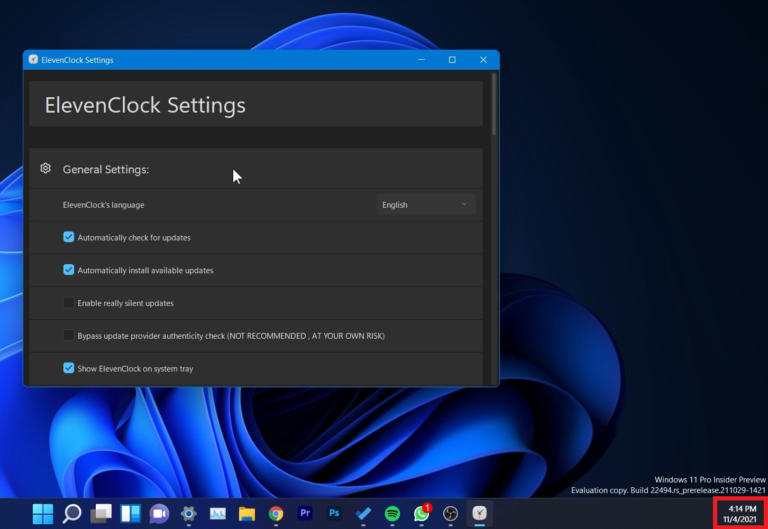Open the ElevenClock's language dropdown
The image size is (768, 529).
tap(426, 205)
